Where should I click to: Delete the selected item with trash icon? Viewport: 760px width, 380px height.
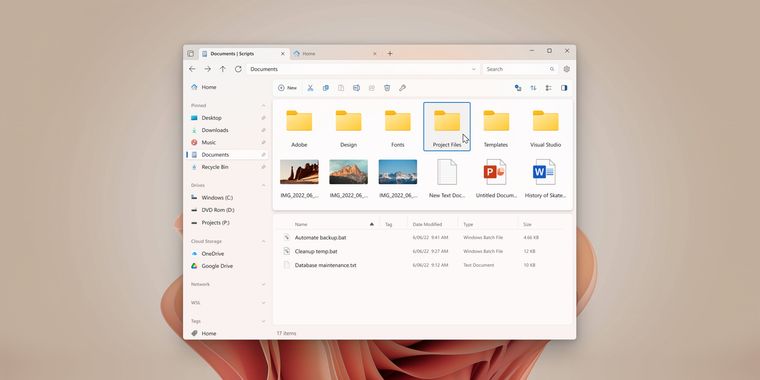pos(387,88)
